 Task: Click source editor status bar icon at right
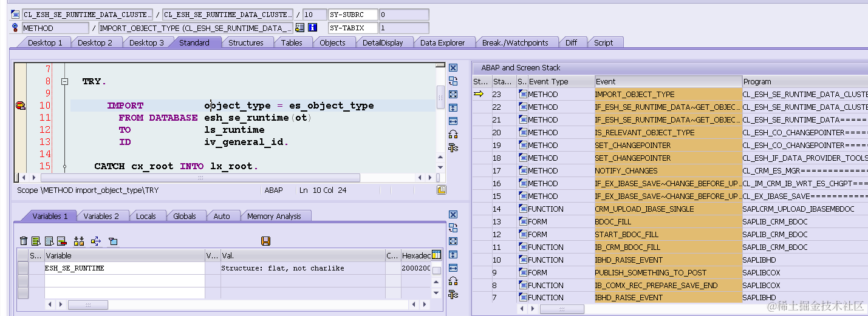tap(442, 190)
